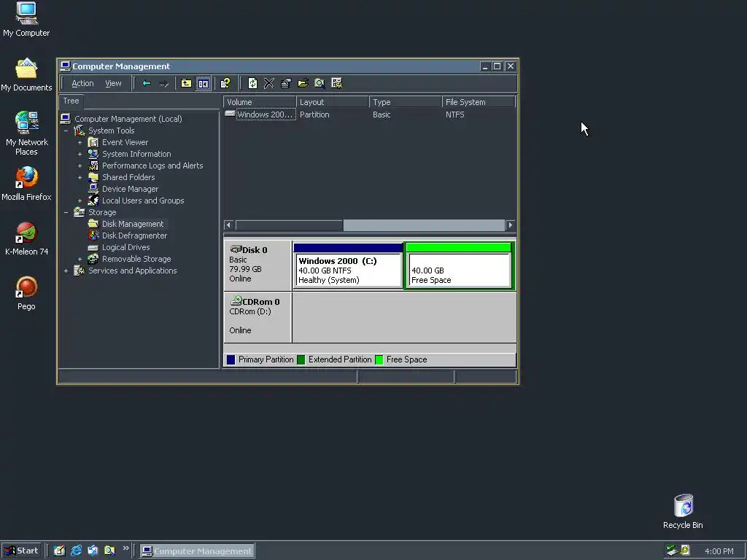Select Pego desktop shortcut

[26, 293]
